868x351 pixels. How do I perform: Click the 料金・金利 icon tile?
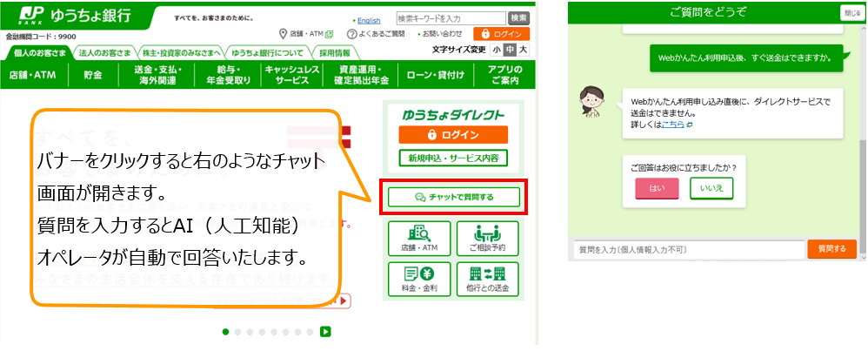click(419, 279)
